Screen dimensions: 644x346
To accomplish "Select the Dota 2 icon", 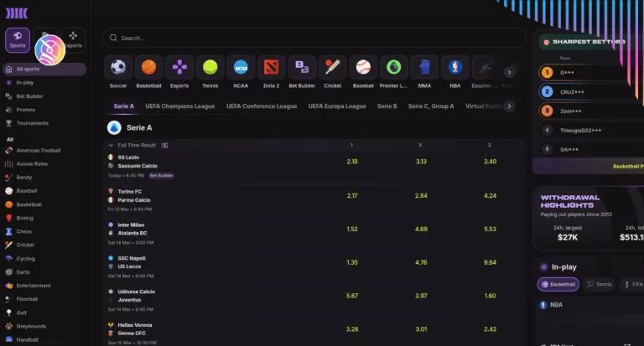I will pos(271,67).
